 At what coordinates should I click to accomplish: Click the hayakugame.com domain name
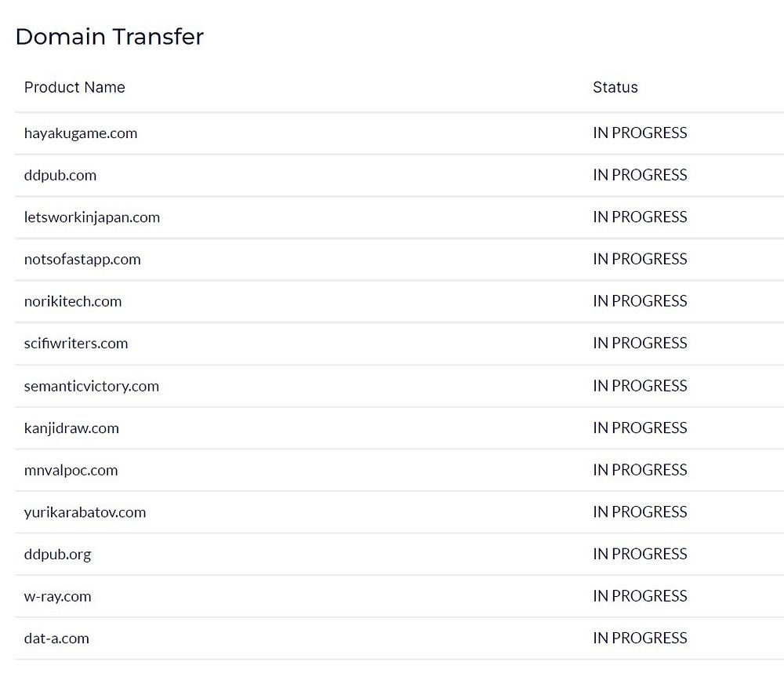click(x=81, y=133)
